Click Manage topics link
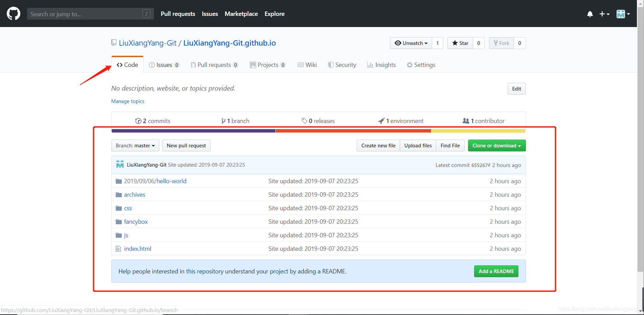Viewport: 644px width, 315px height. [x=128, y=101]
